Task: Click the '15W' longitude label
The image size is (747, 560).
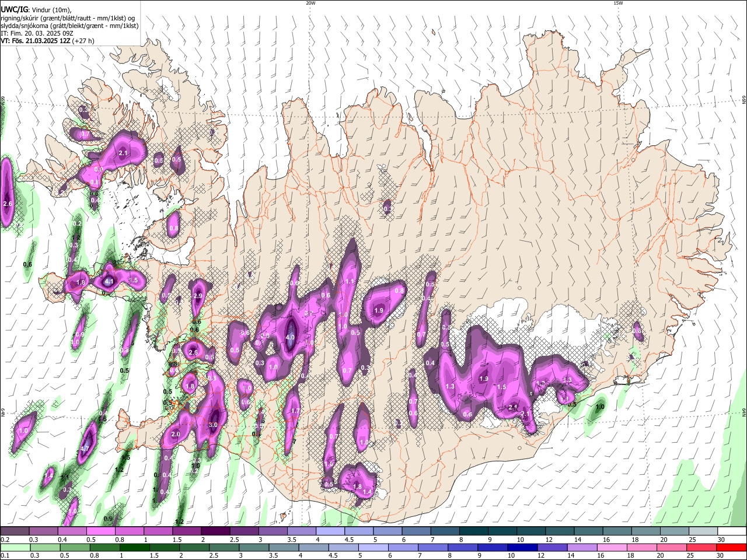Action: coord(618,3)
